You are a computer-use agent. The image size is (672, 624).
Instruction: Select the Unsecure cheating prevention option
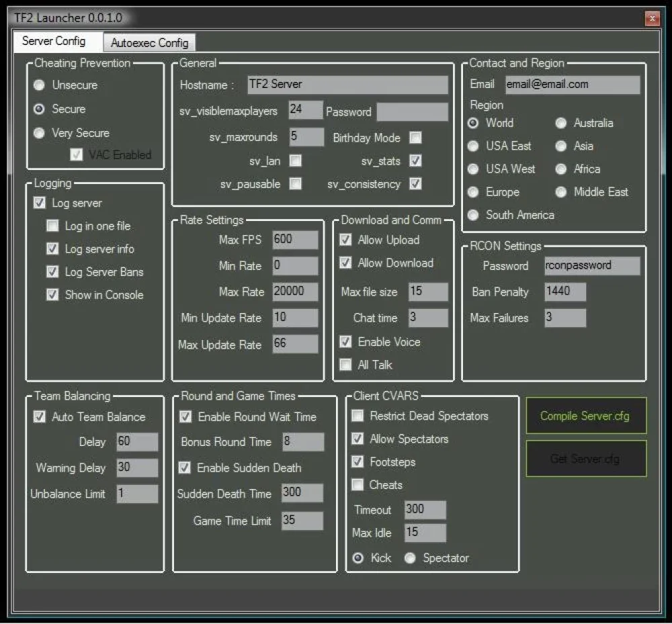coord(39,85)
